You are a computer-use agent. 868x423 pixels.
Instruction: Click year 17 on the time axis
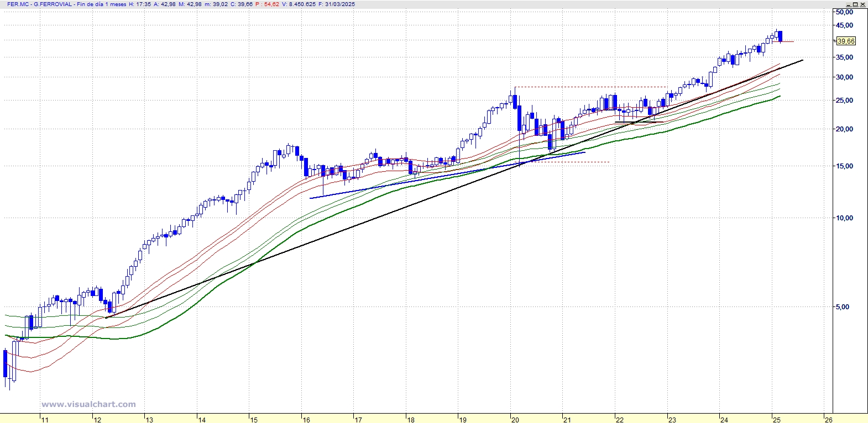358,420
